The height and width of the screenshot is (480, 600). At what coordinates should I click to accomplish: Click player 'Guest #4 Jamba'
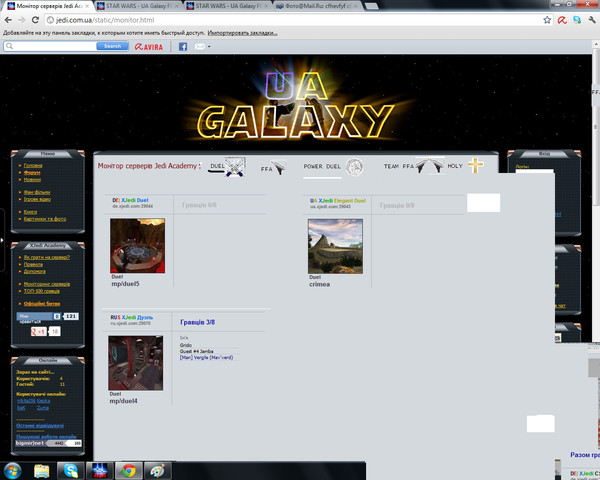(197, 351)
